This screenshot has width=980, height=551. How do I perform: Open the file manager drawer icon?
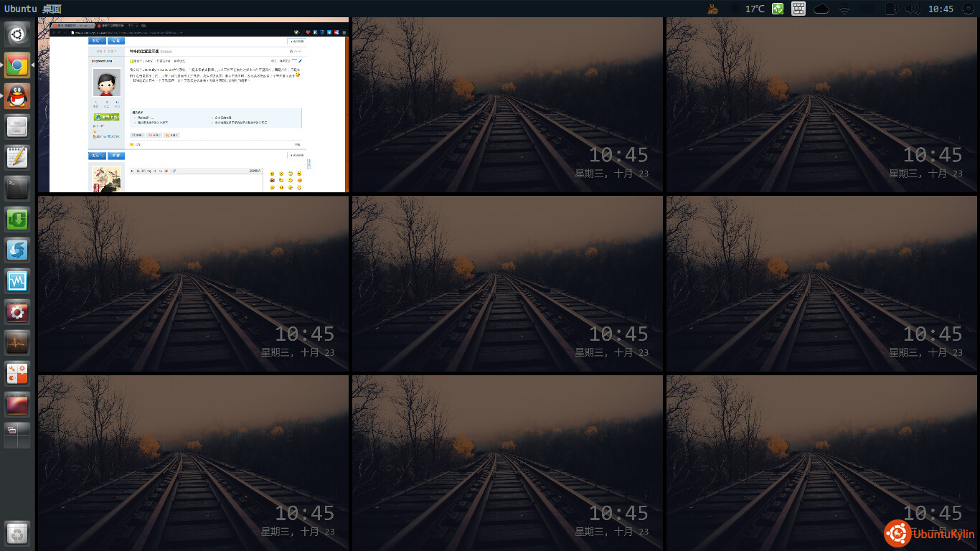17,127
